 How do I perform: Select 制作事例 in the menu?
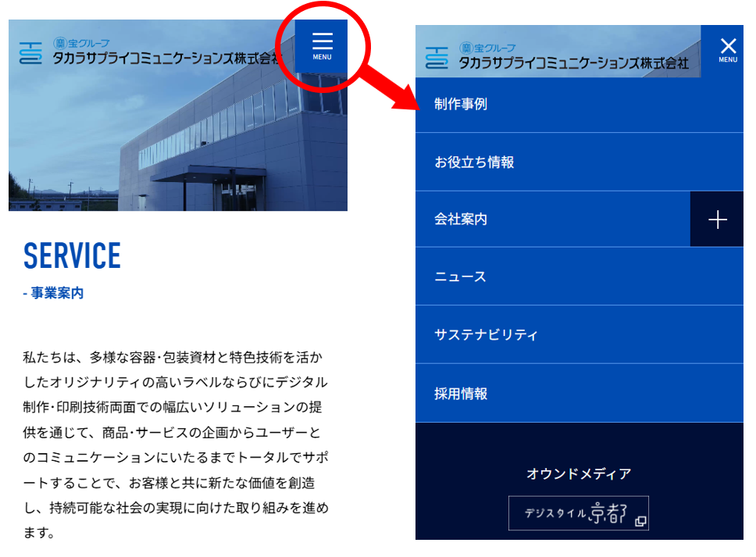[461, 105]
